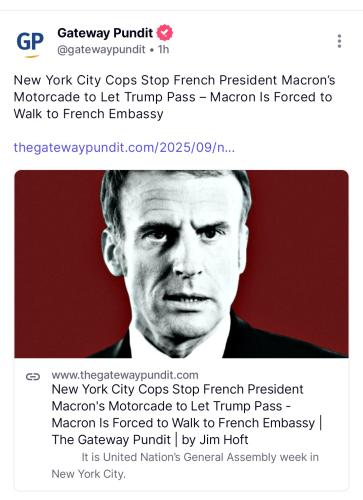Image resolution: width=363 pixels, height=500 pixels.
Task: Click the www.thegatewaypundit.com domain text
Action: tap(125, 375)
